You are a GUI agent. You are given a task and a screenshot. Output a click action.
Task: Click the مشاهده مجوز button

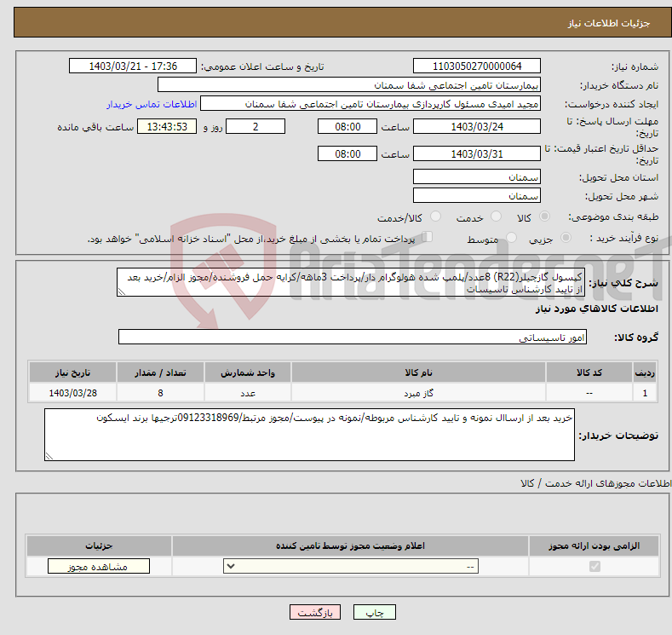(x=99, y=567)
